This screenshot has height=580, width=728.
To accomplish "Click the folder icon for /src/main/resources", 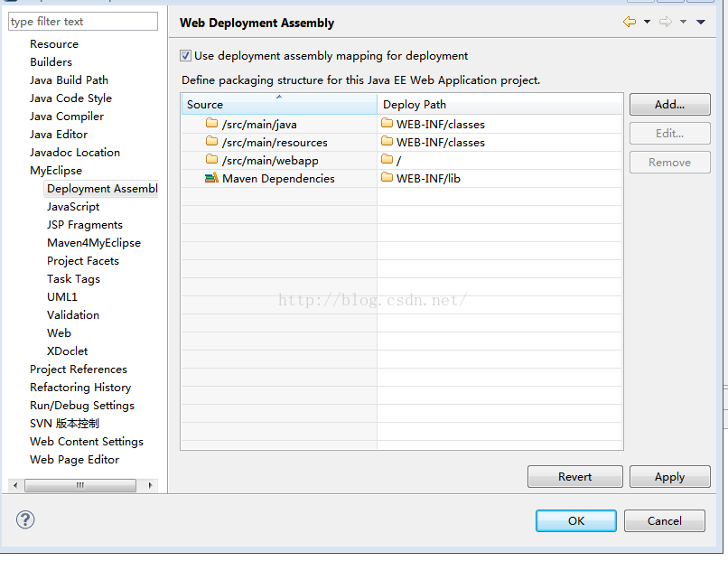I will point(211,141).
